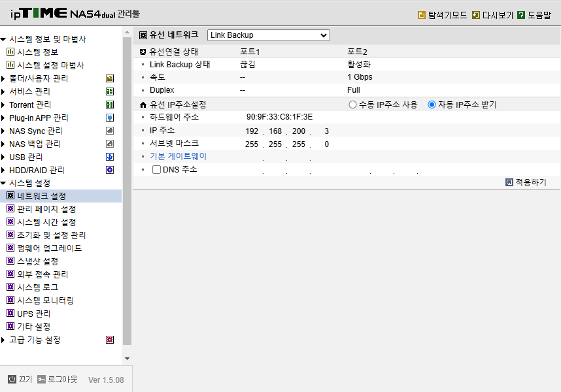Click the 다시보기 refresh icon

(476, 15)
